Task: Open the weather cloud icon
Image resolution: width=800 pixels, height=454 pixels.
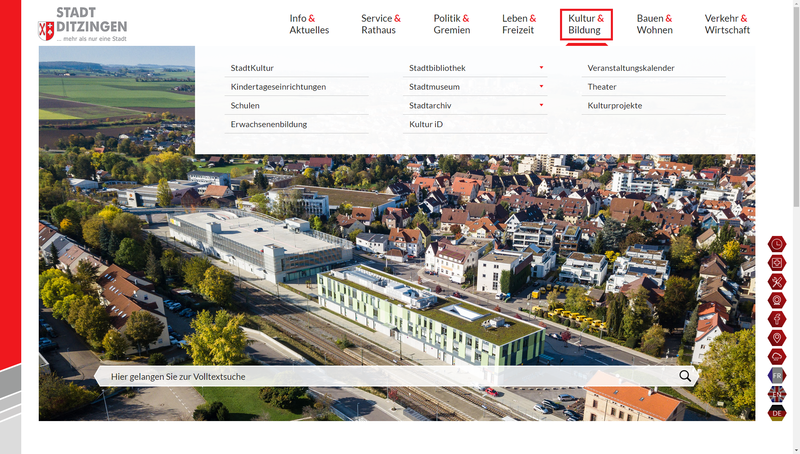Action: [777, 357]
